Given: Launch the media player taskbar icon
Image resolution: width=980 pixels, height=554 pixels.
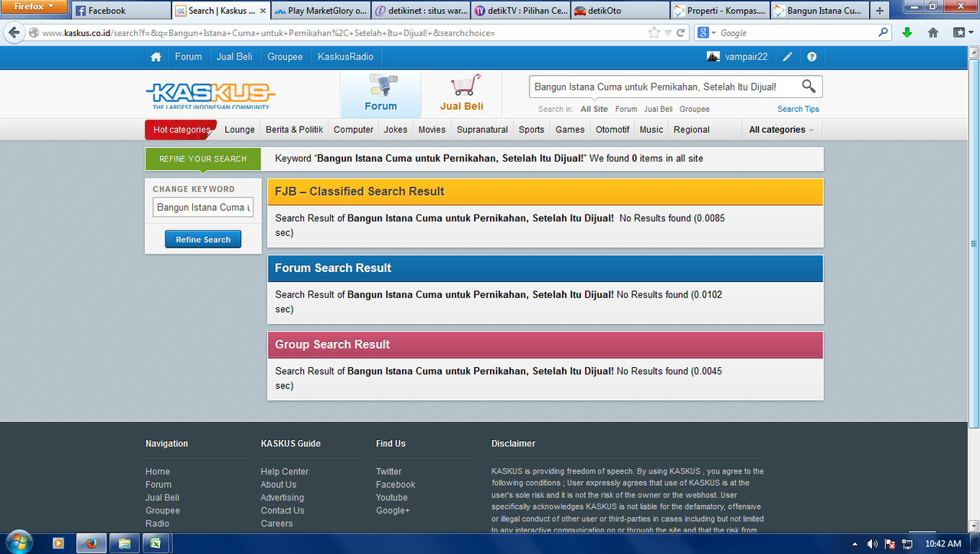Looking at the screenshot, I should coord(58,543).
